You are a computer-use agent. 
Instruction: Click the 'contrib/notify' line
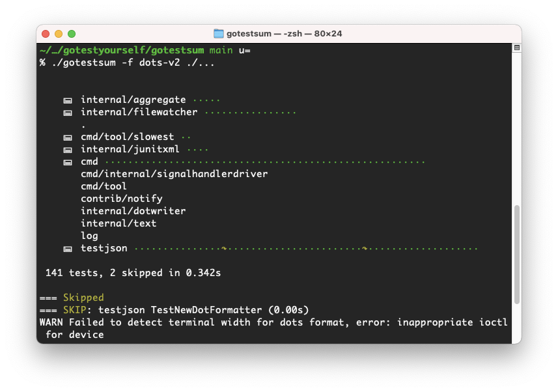click(x=121, y=199)
